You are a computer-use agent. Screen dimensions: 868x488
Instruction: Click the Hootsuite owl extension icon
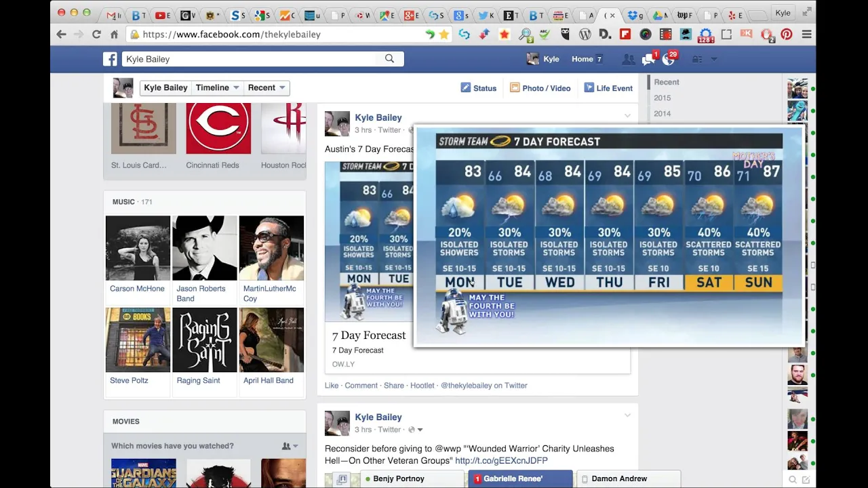tap(565, 35)
